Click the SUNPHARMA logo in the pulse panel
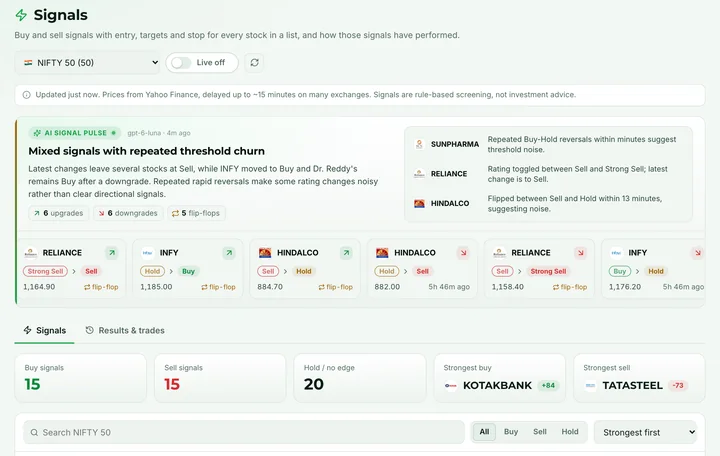 [x=419, y=144]
